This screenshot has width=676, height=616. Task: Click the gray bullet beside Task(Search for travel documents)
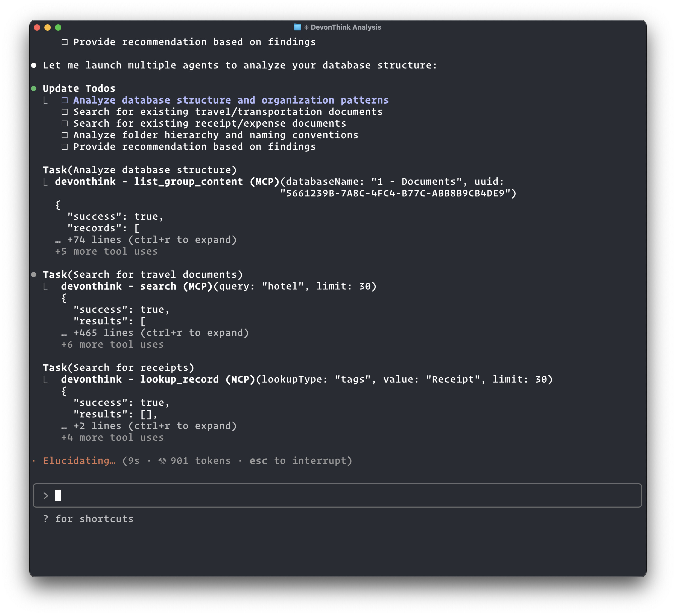(x=34, y=275)
